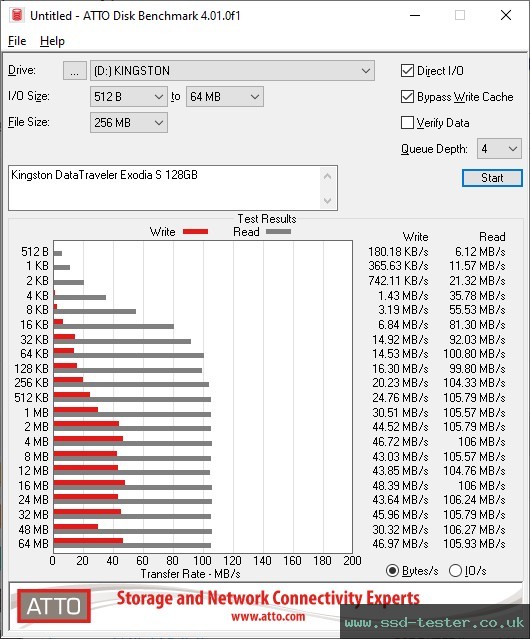
Task: Open the 64 MB maximum I/O size dropdown
Action: [225, 97]
